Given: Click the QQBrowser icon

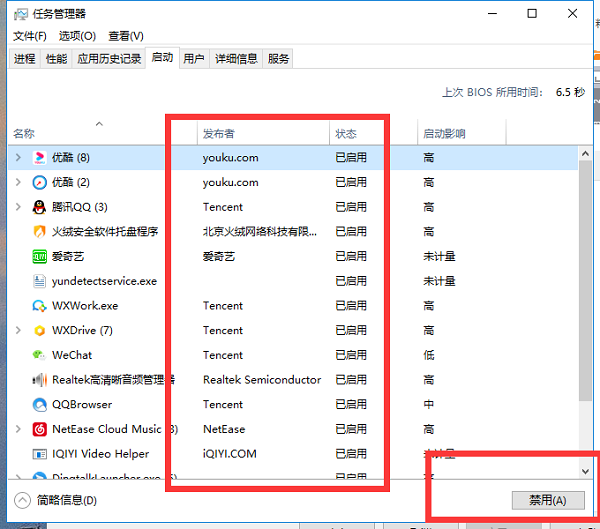Looking at the screenshot, I should pyautogui.click(x=39, y=405).
